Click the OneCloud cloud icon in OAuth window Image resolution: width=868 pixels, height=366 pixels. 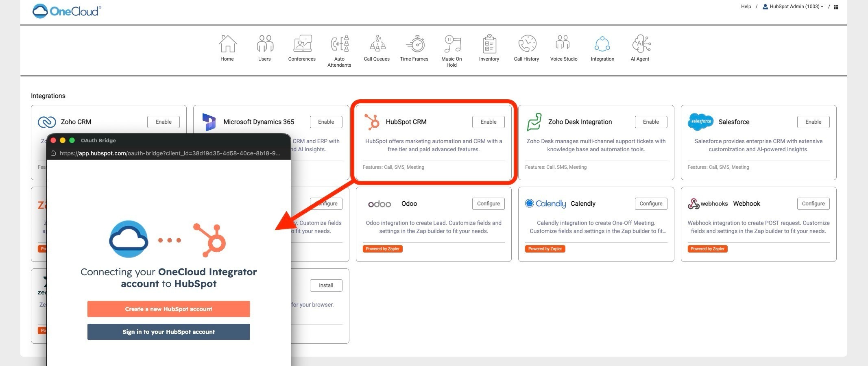pyautogui.click(x=129, y=239)
